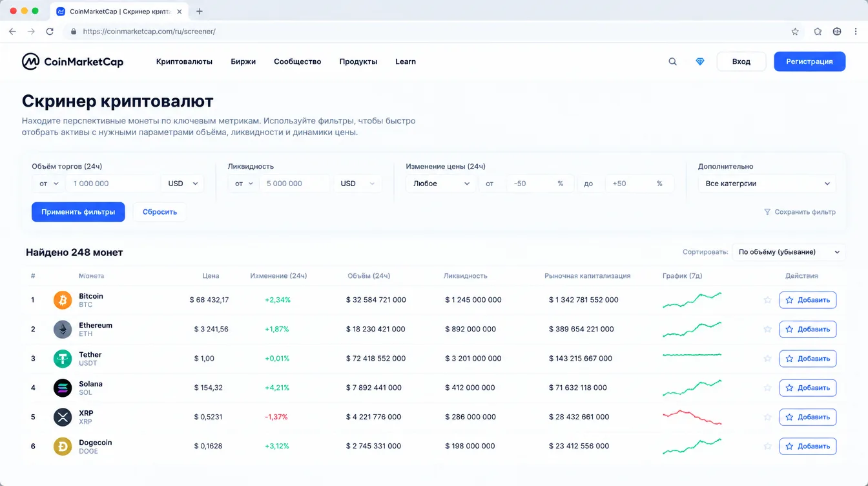Click the Dogecoin coin icon

pyautogui.click(x=63, y=446)
